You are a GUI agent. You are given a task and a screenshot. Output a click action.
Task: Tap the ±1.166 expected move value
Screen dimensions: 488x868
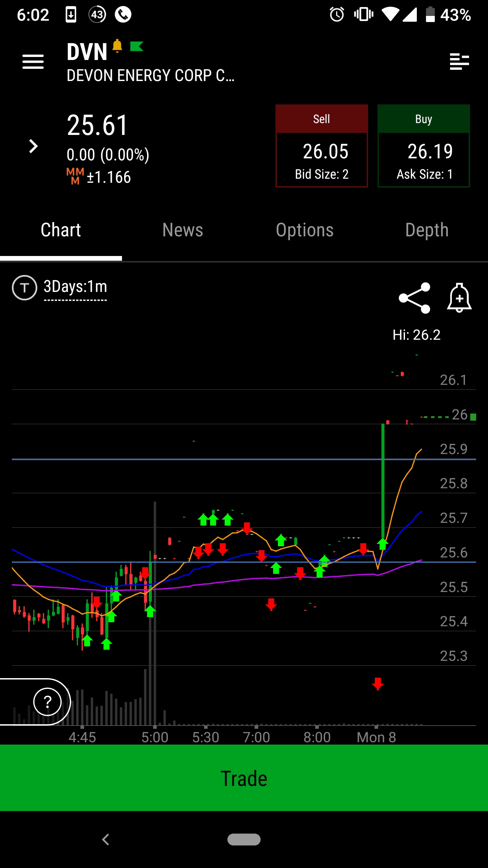[109, 177]
